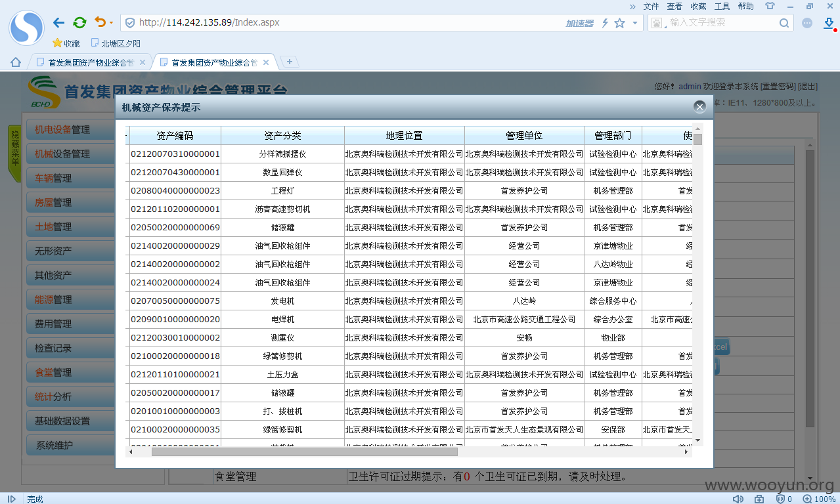Close the 机械资产保养提示 dialog
Viewport: 840px width, 504px height.
click(x=700, y=107)
